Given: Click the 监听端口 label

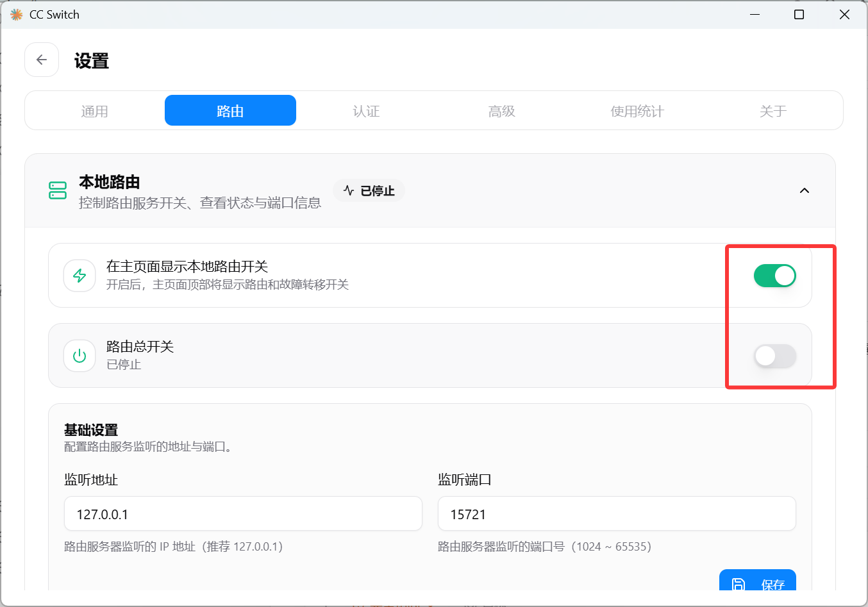Looking at the screenshot, I should tap(465, 479).
